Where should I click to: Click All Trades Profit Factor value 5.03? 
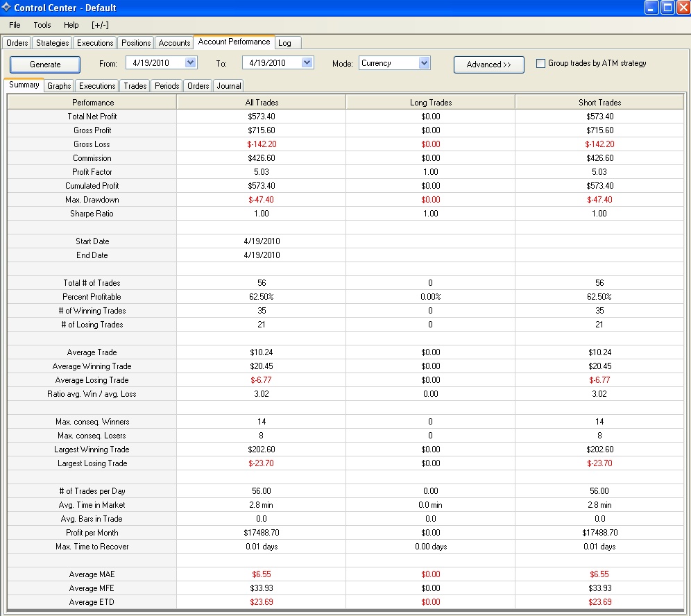click(262, 172)
